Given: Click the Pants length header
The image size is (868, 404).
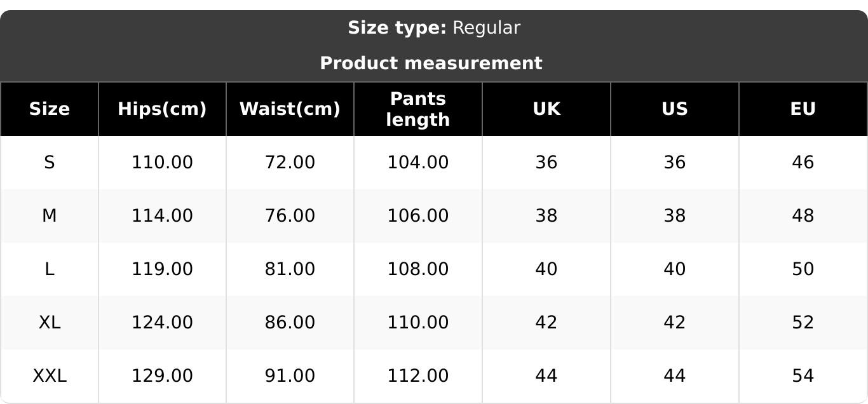Looking at the screenshot, I should (418, 109).
